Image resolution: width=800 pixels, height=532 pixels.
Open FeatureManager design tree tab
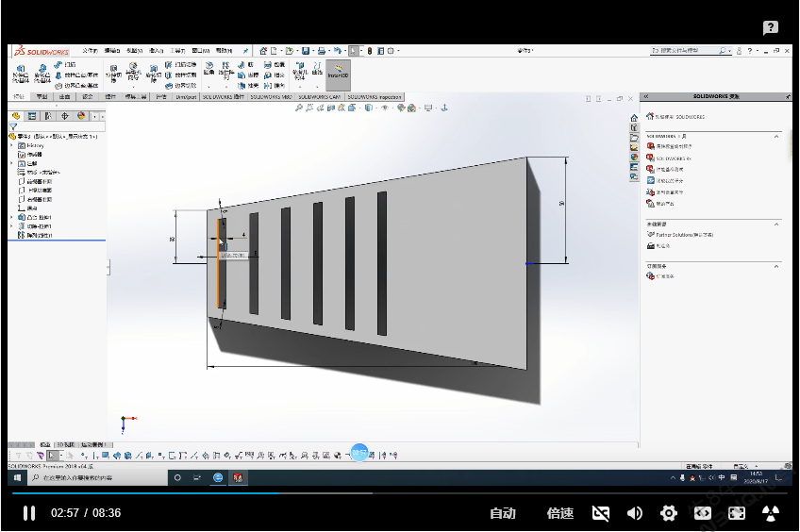coord(16,116)
